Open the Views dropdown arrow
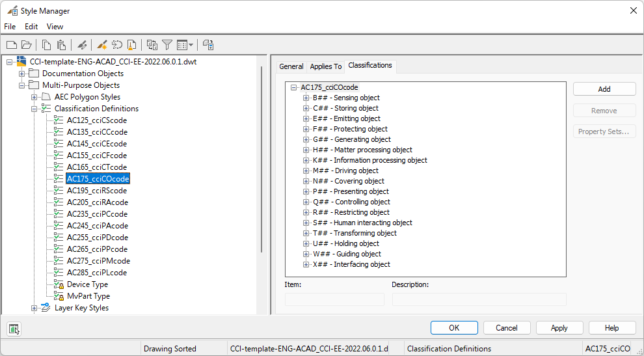This screenshot has width=644, height=356. [191, 45]
